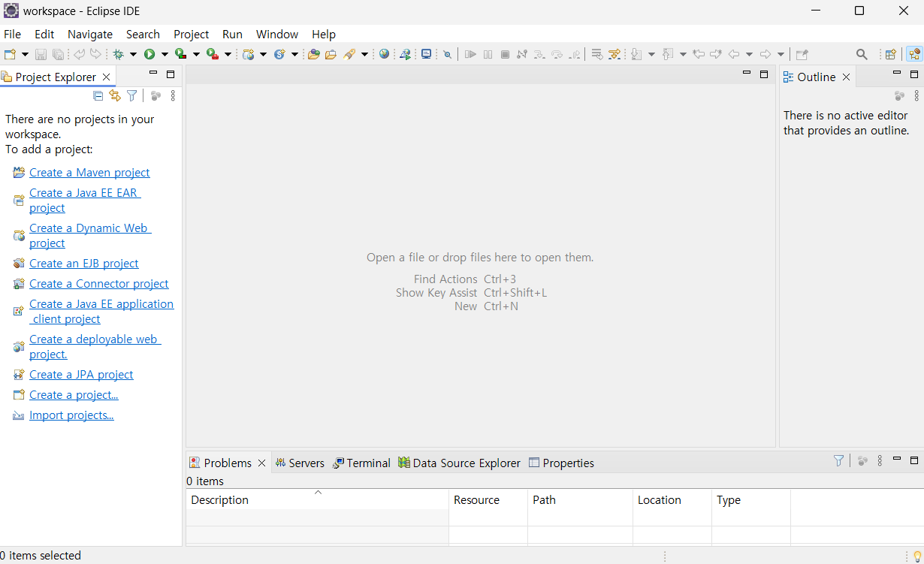Collapse All in Project Explorer
Viewport: 924px width, 564px height.
[98, 95]
